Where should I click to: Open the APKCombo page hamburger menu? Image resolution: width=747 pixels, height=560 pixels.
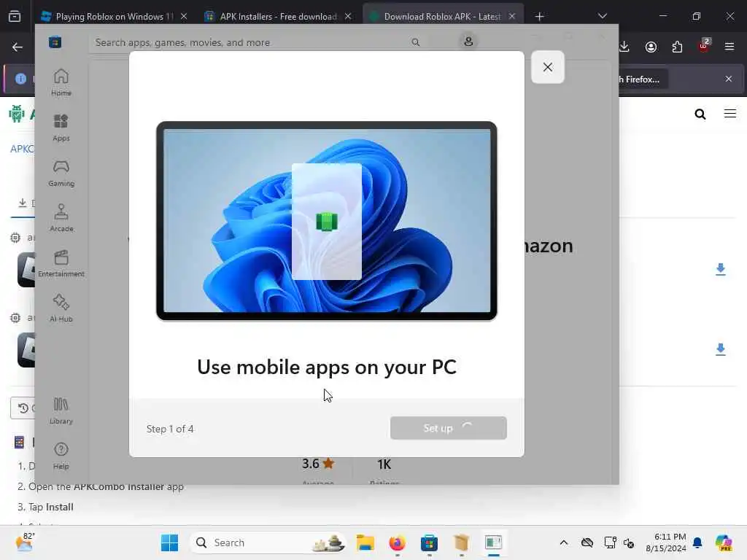click(729, 113)
